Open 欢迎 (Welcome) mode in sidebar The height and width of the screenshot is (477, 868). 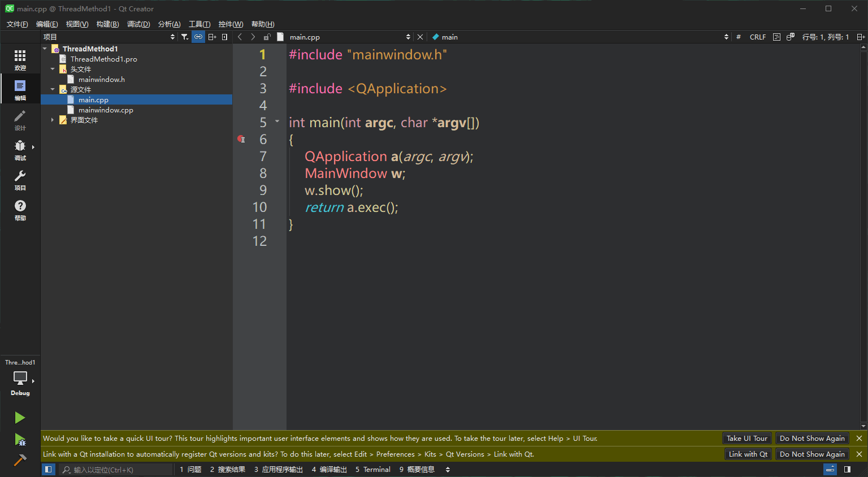(x=20, y=59)
